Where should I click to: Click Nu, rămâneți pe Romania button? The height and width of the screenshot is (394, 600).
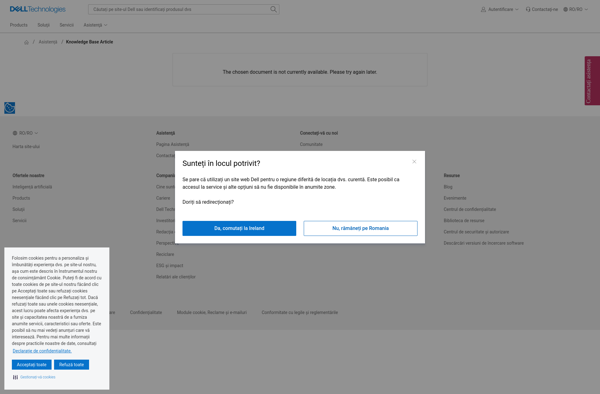click(x=360, y=228)
